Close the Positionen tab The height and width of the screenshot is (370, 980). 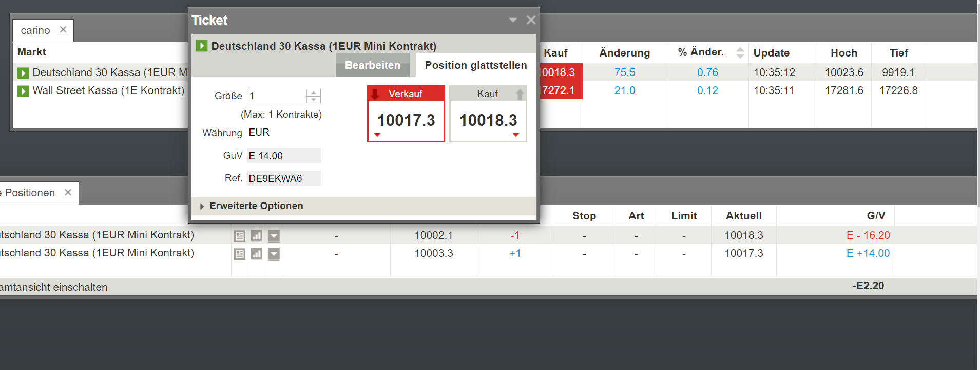click(68, 192)
